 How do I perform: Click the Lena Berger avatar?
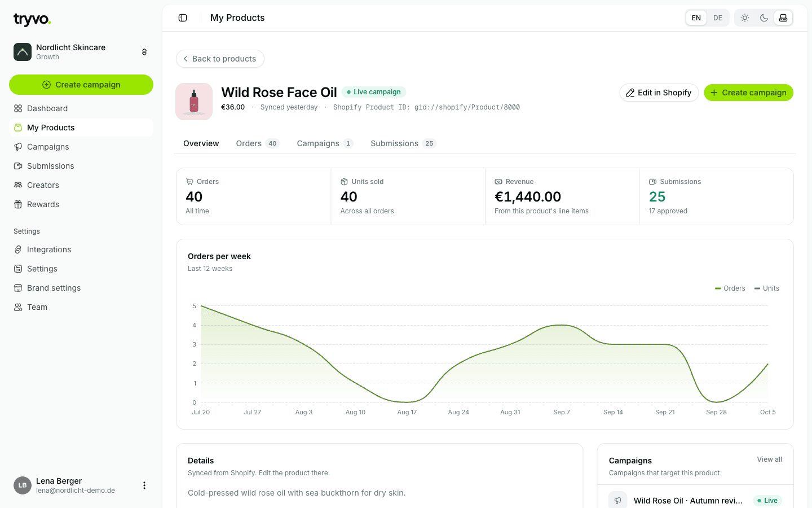coord(23,485)
